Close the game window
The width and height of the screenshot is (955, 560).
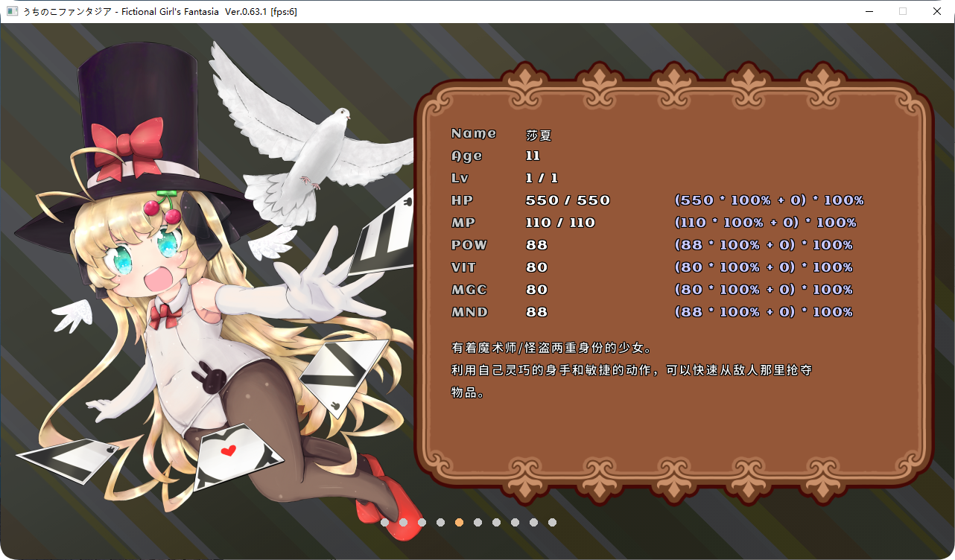[x=937, y=11]
